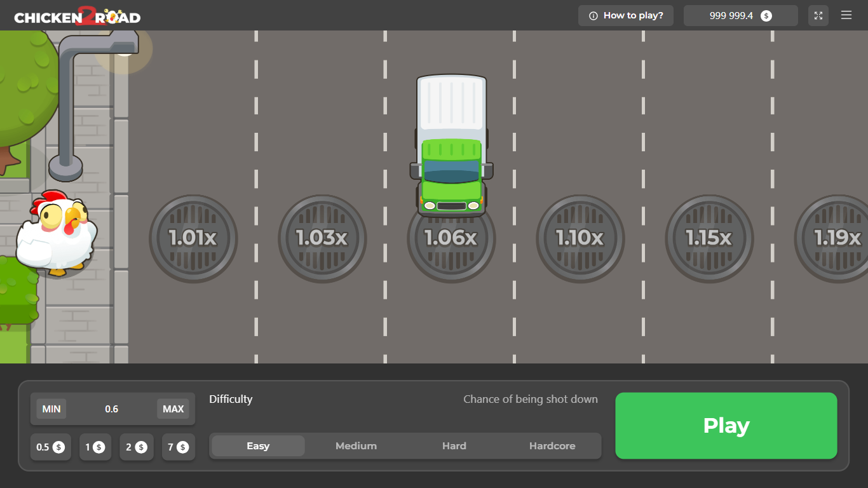Choose the 0.5 $ quick bet
Image resolution: width=868 pixels, height=488 pixels.
coord(51,447)
